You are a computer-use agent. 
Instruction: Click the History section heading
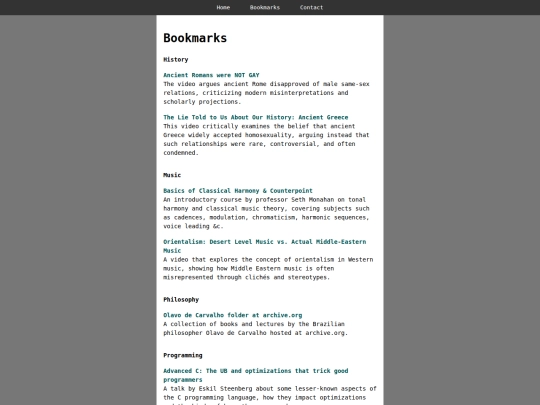click(x=176, y=59)
